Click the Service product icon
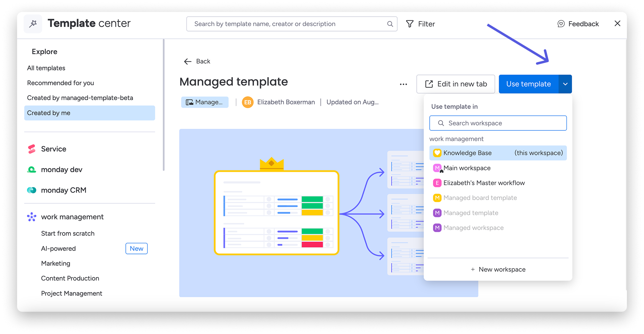Image resolution: width=644 pixels, height=334 pixels. (32, 149)
